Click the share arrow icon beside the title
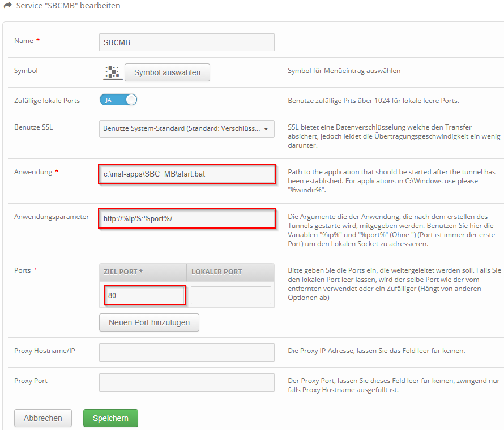This screenshot has height=430, width=504. pos(8,6)
